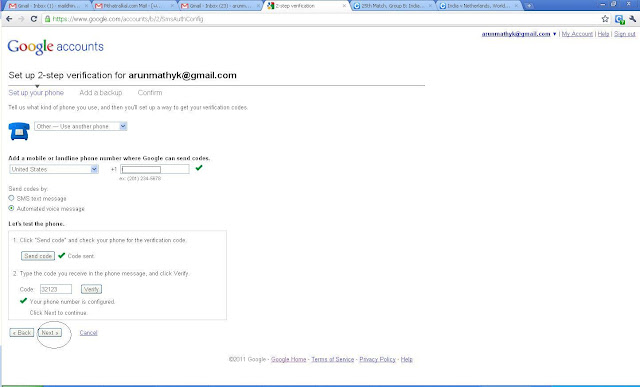Select SMS text message option
This screenshot has height=387, width=640.
11,198
